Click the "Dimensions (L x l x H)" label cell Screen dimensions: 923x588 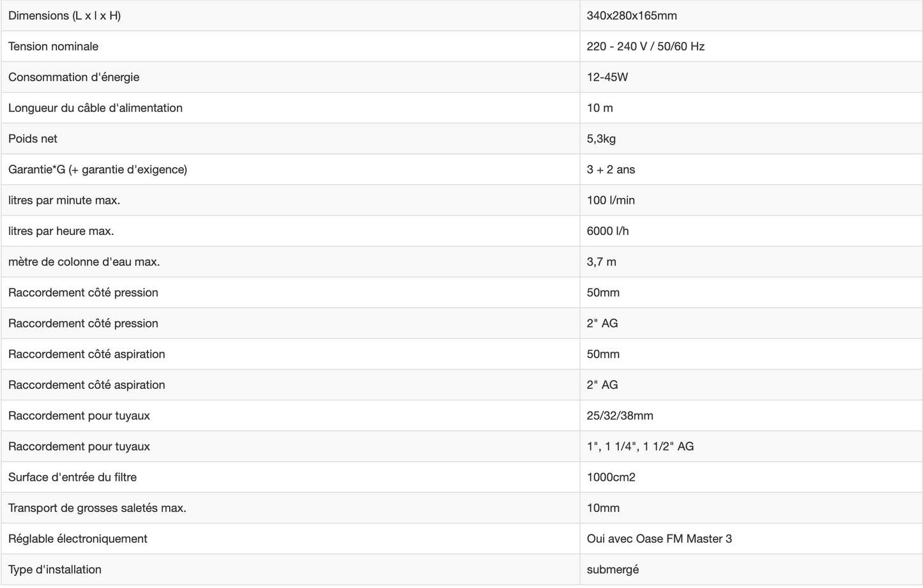tap(65, 16)
